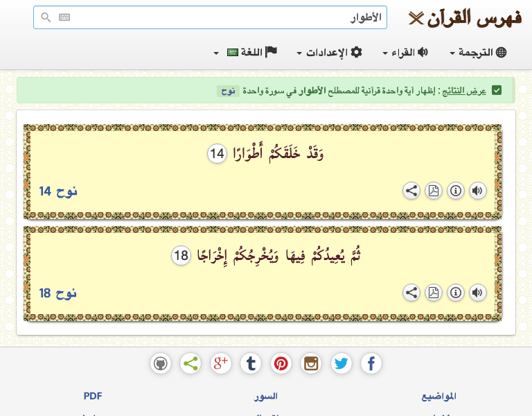The image size is (532, 416).
Task: Export verse نوح 14 as PDF
Action: [x=434, y=191]
